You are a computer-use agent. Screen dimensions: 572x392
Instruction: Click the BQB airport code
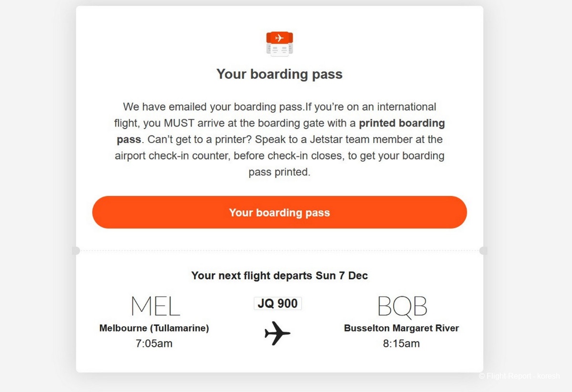[x=402, y=306]
